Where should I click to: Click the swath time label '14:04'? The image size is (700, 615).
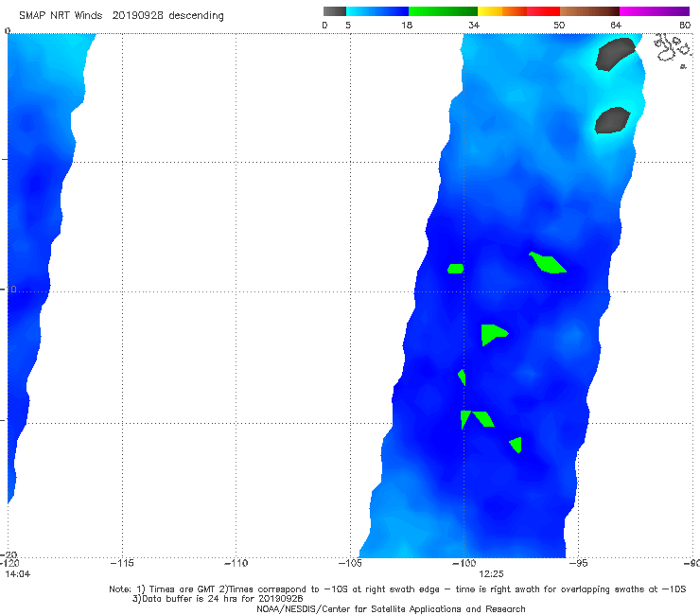click(x=18, y=574)
